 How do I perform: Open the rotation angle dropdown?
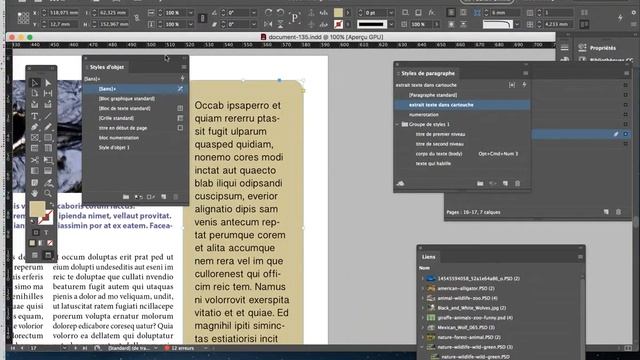pos(254,13)
